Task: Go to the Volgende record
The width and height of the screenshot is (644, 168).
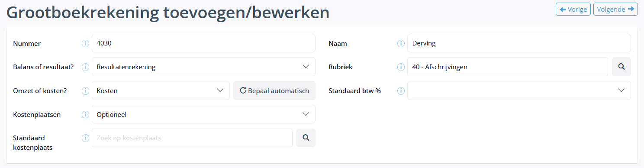Action: click(615, 9)
